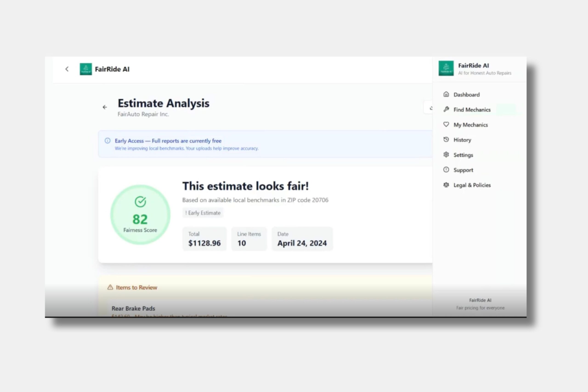Screen dimensions: 588x392
Task: Click 'AI for Honest Auto Repairs' tagline
Action: pos(484,73)
